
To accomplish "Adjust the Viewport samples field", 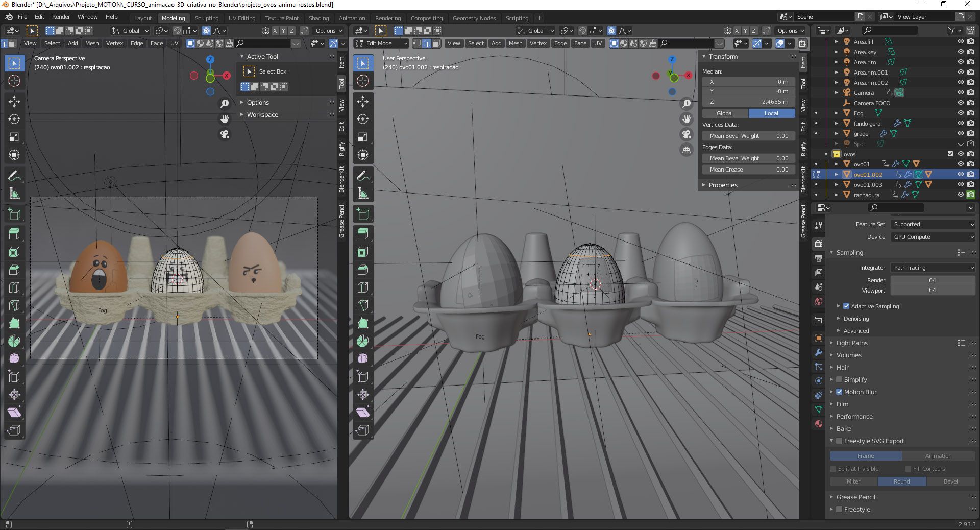I will pyautogui.click(x=933, y=290).
